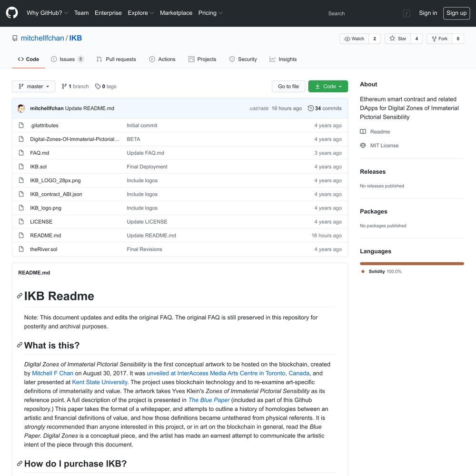The image size is (476, 476).
Task: Click the file icon next to FAQ.md
Action: (x=21, y=153)
